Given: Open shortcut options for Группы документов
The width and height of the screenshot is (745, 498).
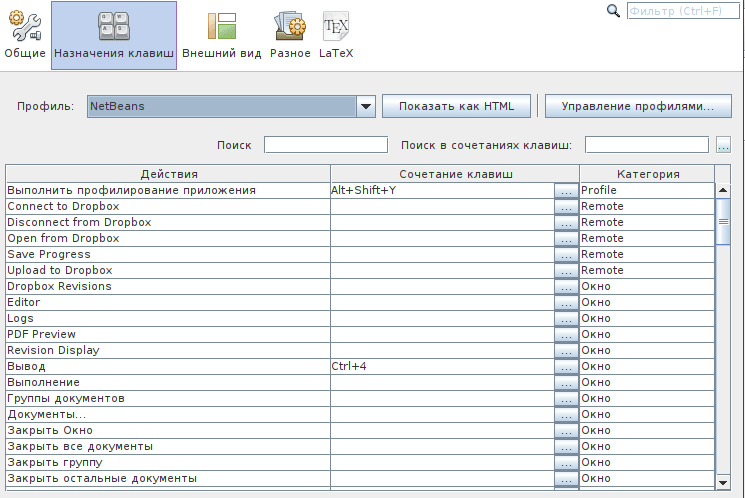Looking at the screenshot, I should pos(566,399).
